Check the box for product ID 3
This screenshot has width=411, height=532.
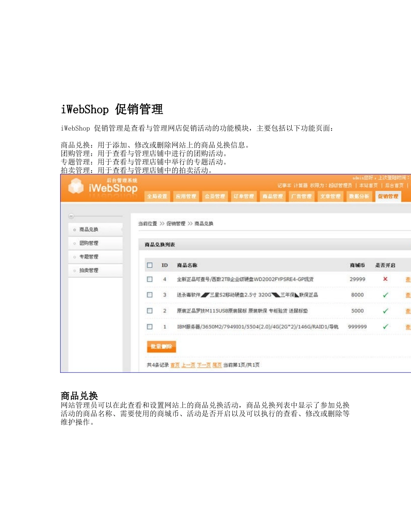(x=150, y=295)
